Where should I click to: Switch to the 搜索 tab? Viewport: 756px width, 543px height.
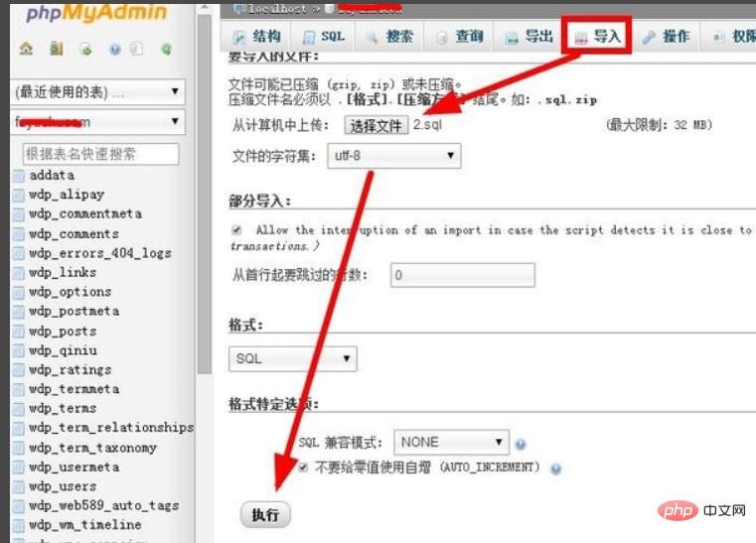point(389,36)
